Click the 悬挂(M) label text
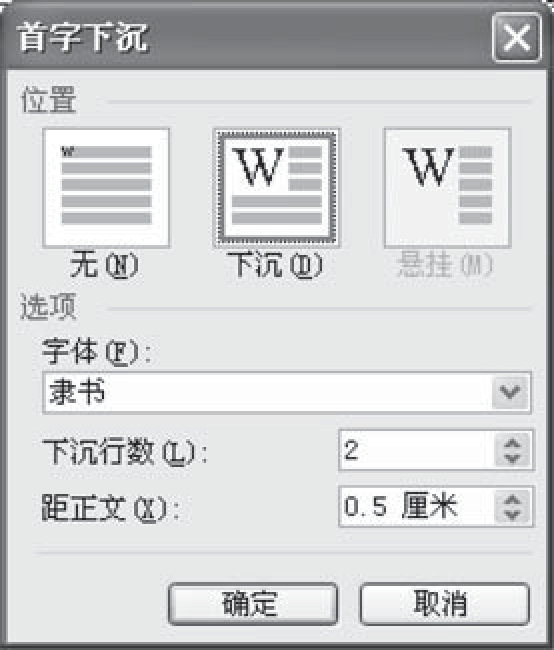 (445, 265)
